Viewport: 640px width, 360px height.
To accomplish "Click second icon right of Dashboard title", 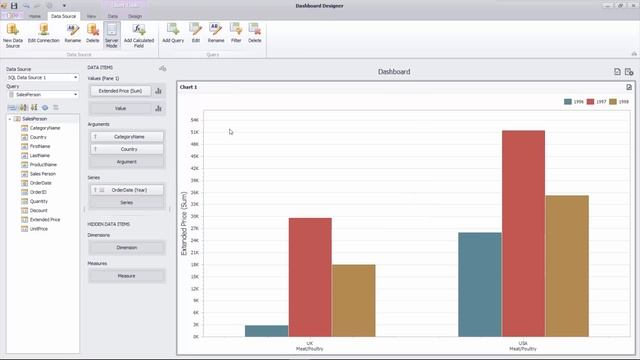I will click(629, 72).
